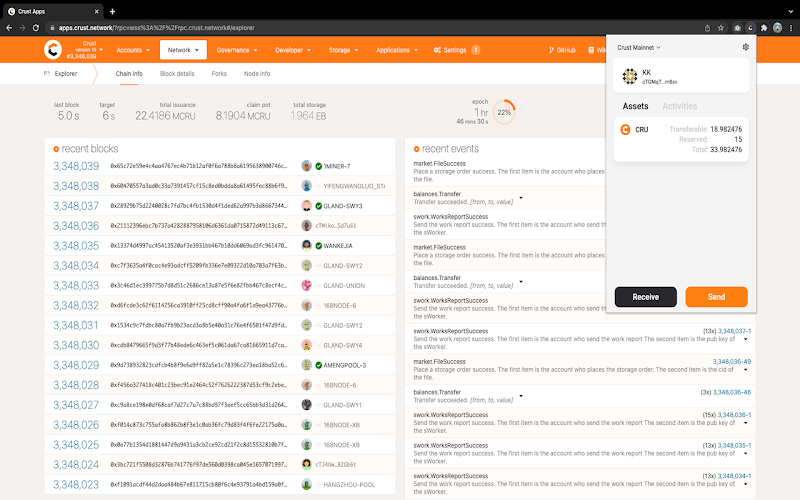
Task: Bookmark this page with the star icon
Action: tap(721, 28)
